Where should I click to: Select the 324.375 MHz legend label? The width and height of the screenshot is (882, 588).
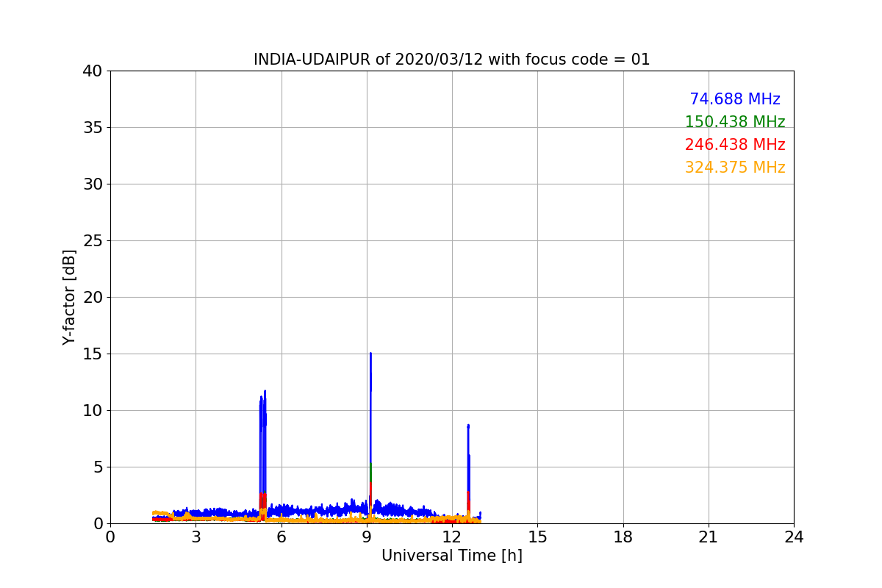point(735,168)
